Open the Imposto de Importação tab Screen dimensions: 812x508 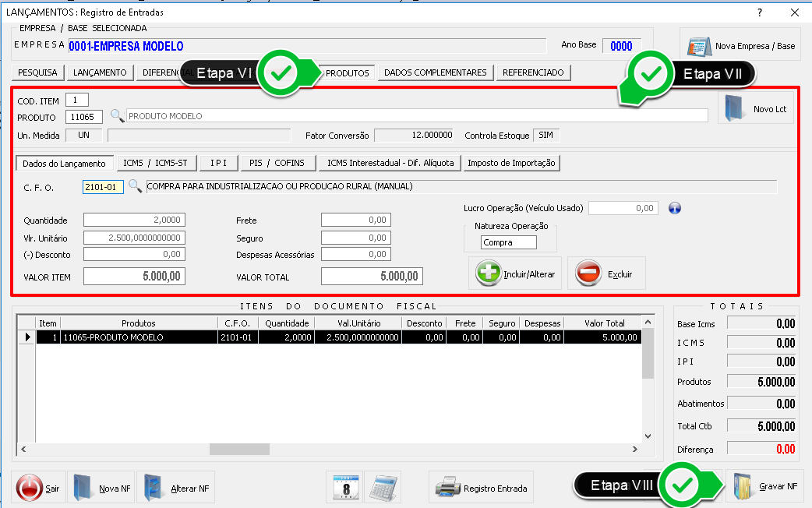[x=511, y=163]
